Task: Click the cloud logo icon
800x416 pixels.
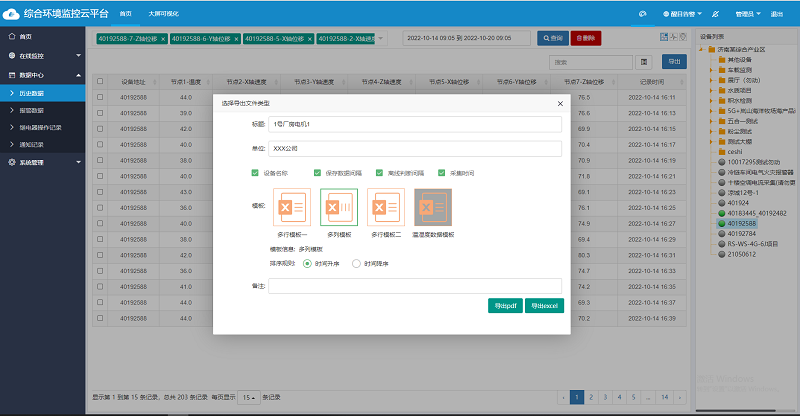Action: point(14,14)
